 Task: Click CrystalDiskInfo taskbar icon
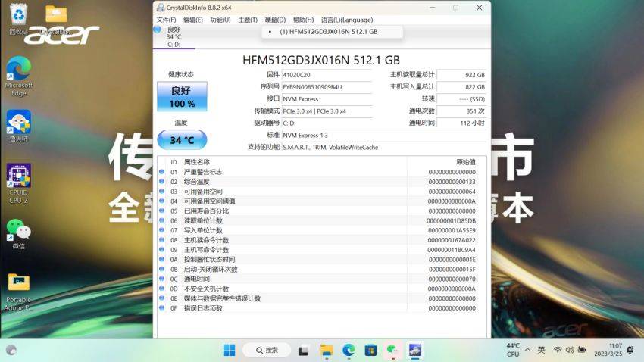(415, 350)
